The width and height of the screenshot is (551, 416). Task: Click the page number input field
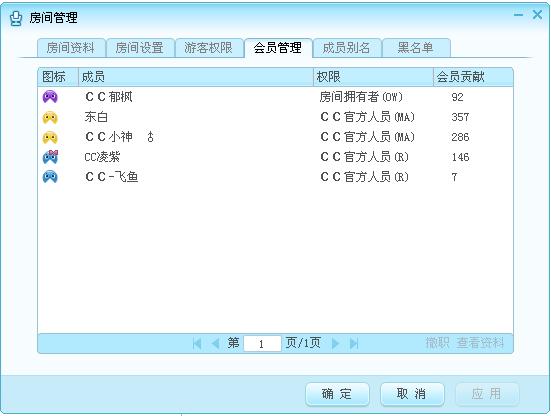tap(262, 343)
